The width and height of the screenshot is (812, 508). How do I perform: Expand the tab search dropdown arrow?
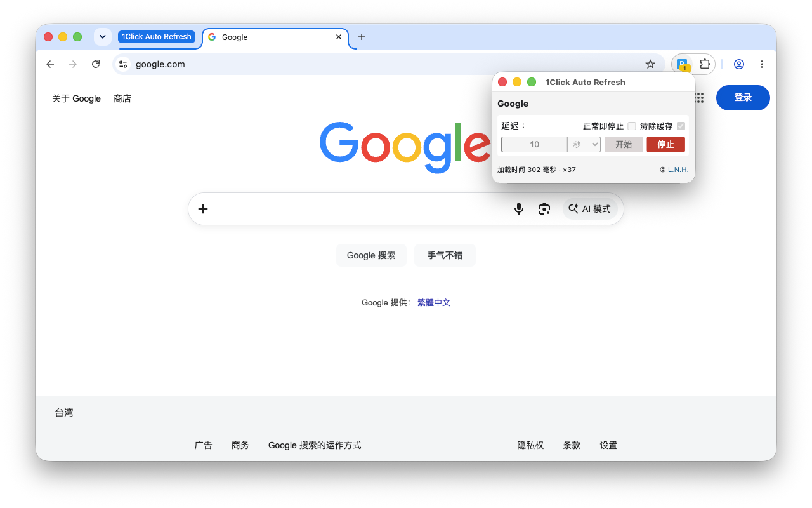[103, 37]
